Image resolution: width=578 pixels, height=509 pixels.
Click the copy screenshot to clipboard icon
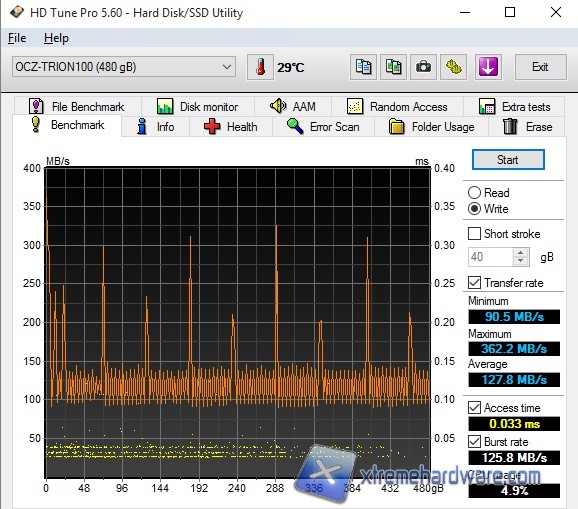(393, 67)
